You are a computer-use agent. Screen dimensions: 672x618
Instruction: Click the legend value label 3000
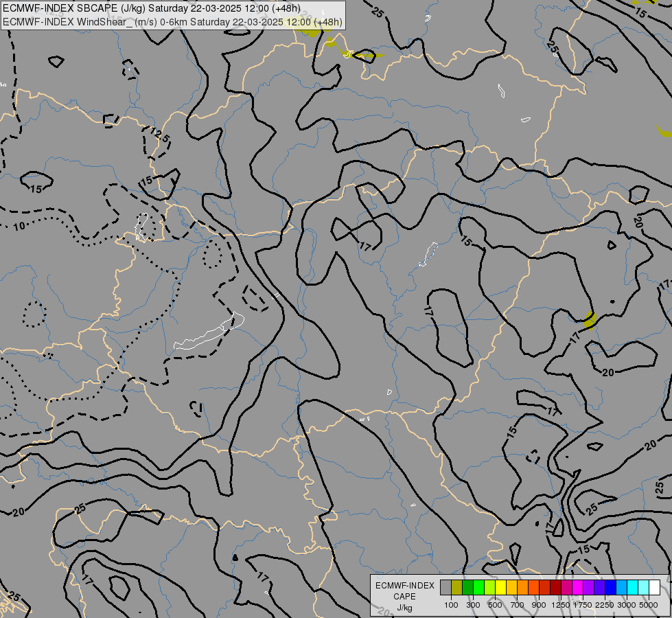tap(627, 605)
